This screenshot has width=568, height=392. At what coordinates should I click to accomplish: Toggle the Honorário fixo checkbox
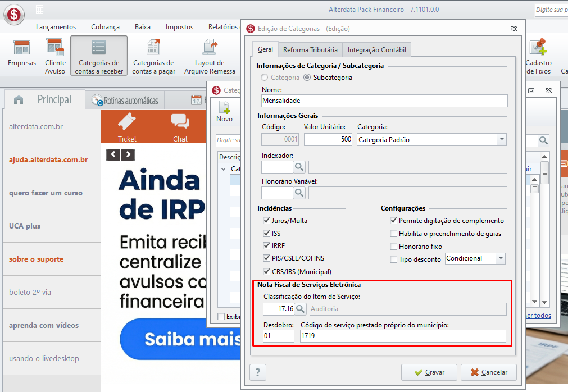[x=393, y=246]
